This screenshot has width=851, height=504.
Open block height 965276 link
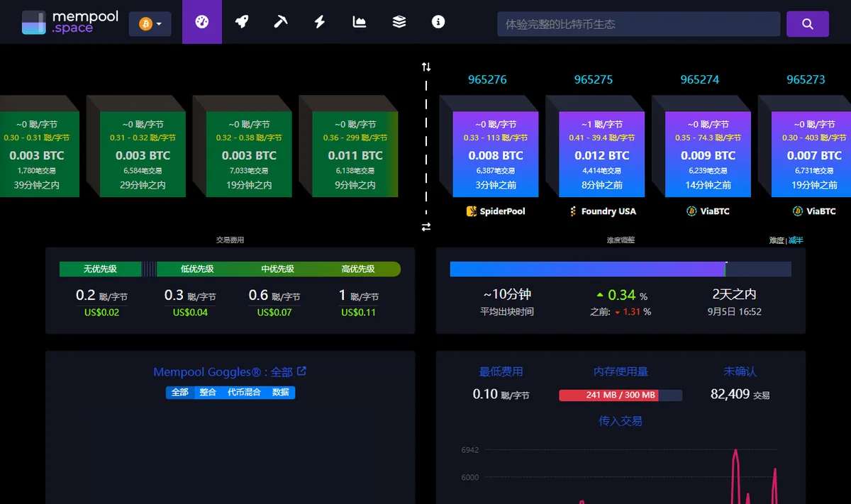488,79
